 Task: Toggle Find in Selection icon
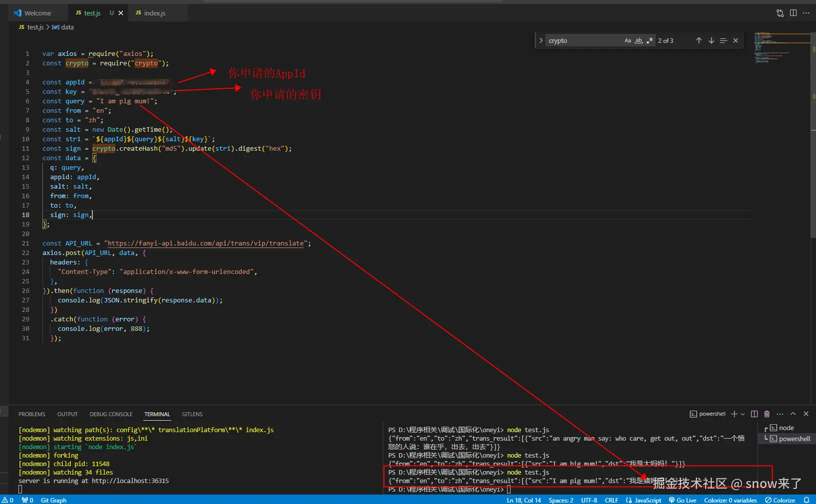723,41
